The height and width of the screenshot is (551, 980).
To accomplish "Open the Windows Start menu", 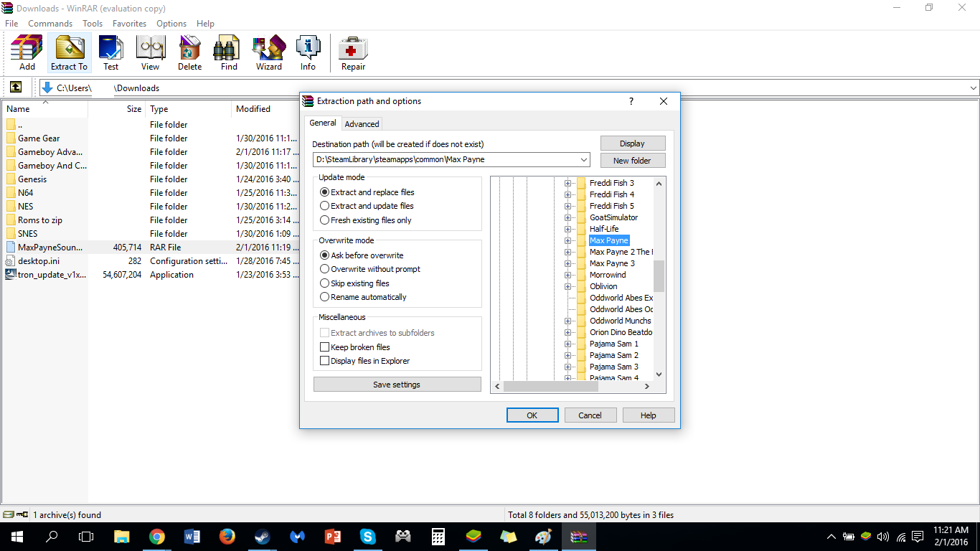I will (17, 536).
